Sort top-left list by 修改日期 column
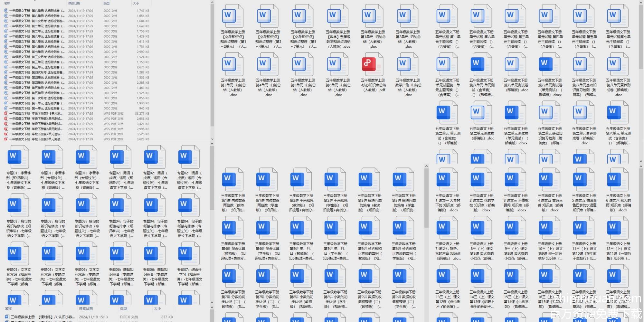644x322 pixels. coord(74,3)
